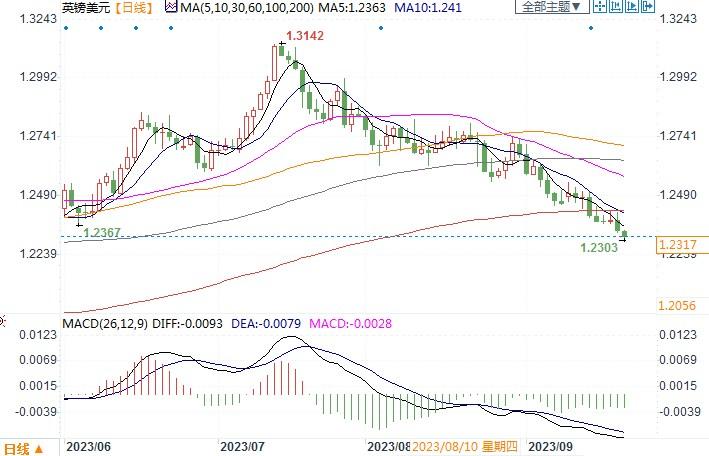This screenshot has width=709, height=456.
Task: Click the right MACD axis 0.0069 label
Action: 678,360
